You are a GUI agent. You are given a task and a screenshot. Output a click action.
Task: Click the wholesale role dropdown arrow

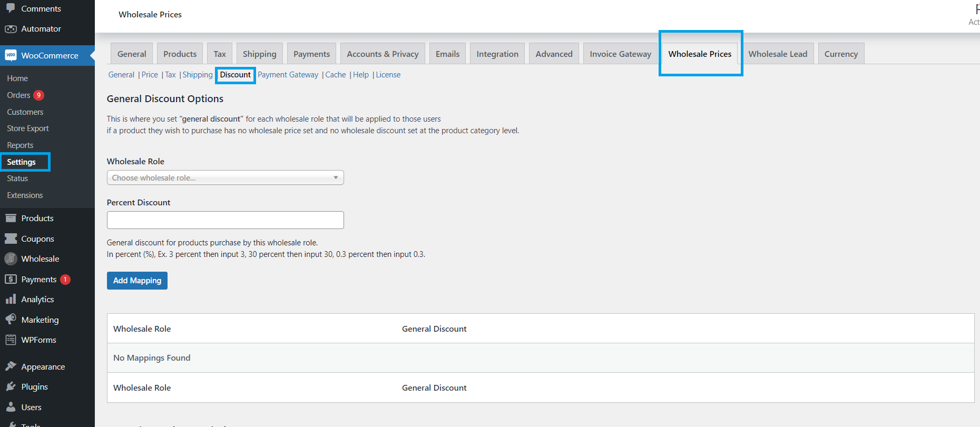[x=336, y=177]
